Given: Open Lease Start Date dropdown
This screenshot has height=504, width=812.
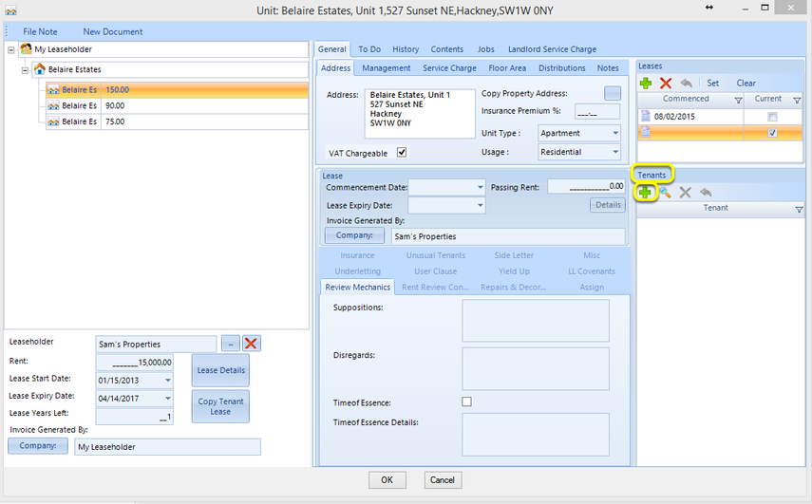Looking at the screenshot, I should coord(168,381).
